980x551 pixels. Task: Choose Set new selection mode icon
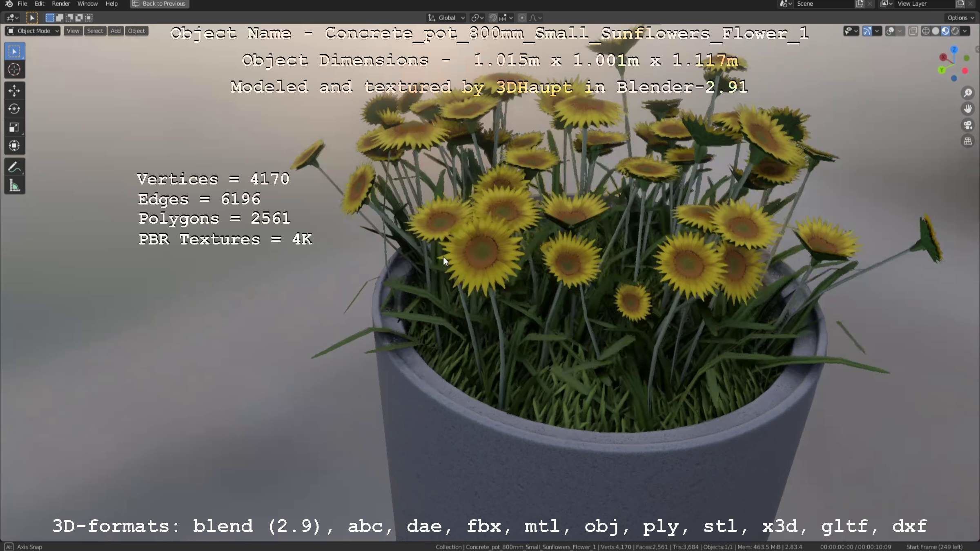(x=49, y=18)
